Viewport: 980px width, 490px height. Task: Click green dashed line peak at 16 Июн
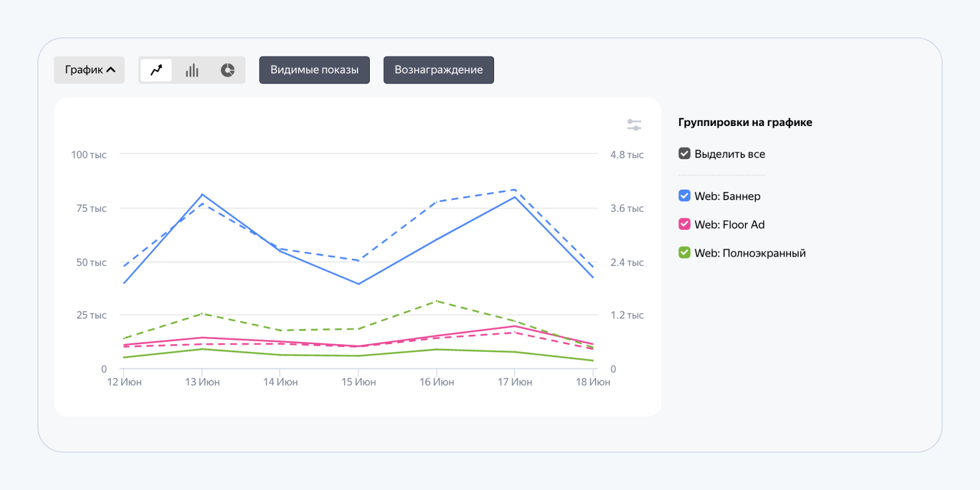click(436, 301)
